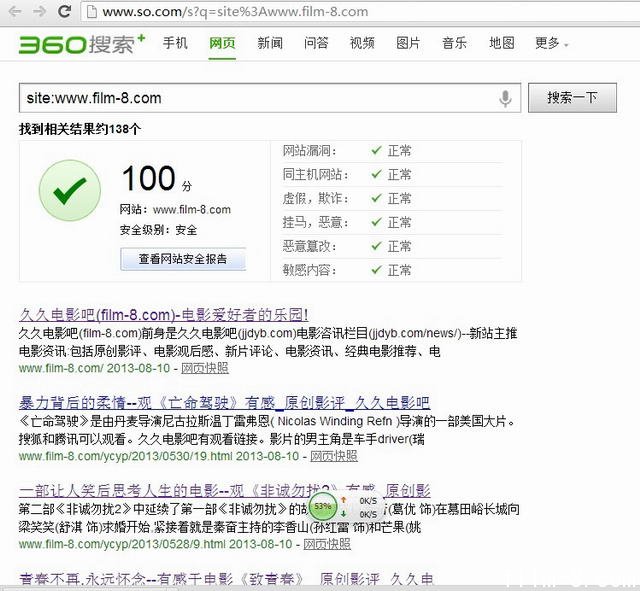Click the 虚假,欺诈 status row
This screenshot has width=640, height=591.
tap(392, 199)
